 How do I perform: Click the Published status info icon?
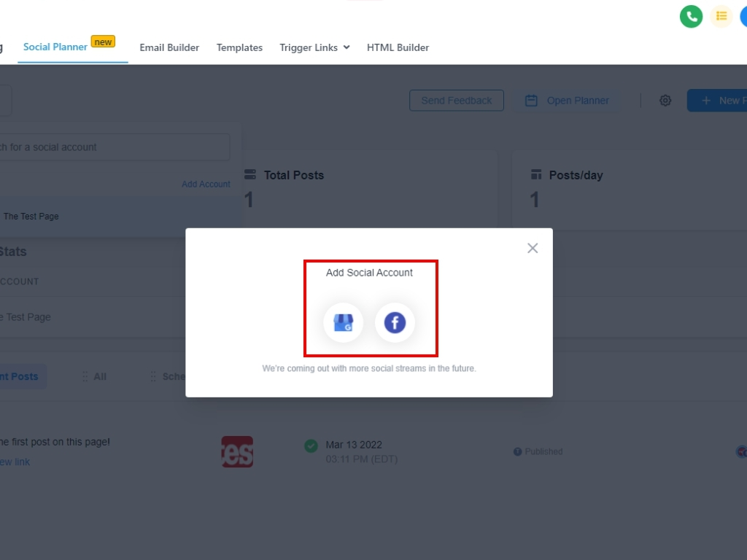point(517,451)
